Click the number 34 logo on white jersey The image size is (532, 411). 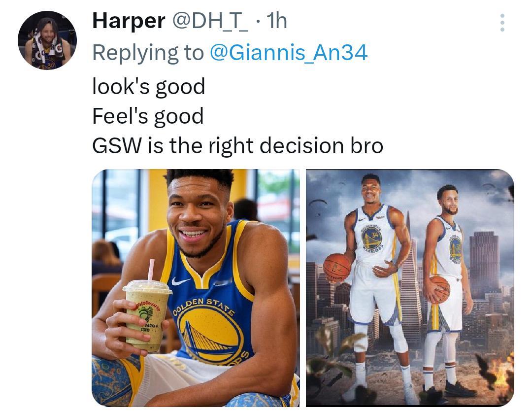click(x=372, y=238)
